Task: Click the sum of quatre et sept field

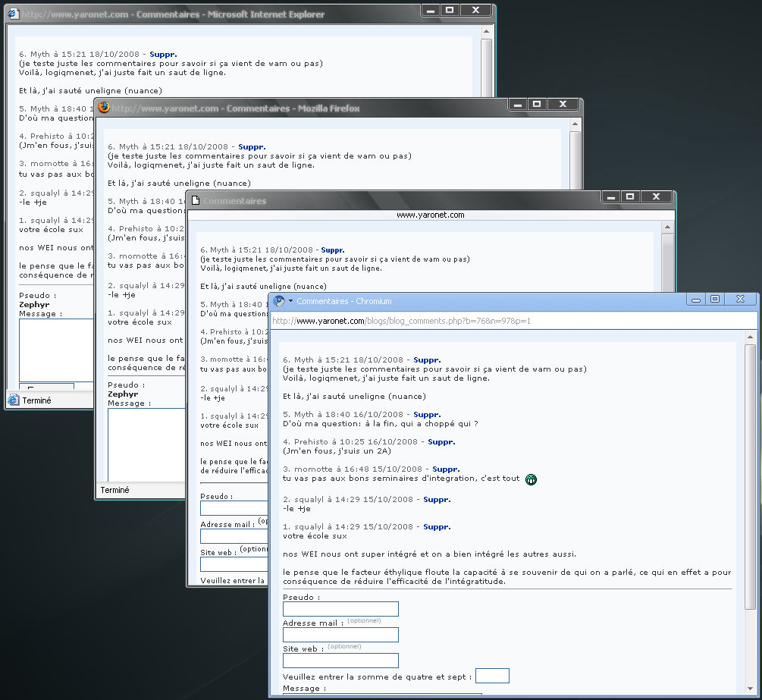Action: point(492,676)
